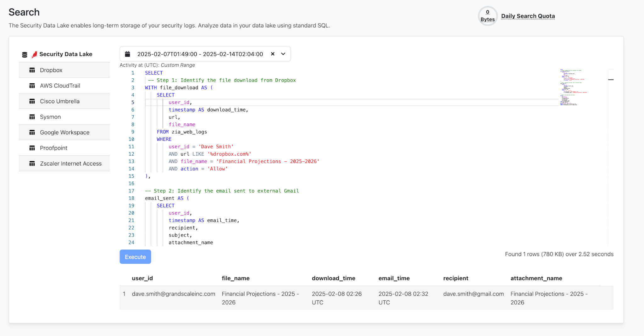Click cell dave.smith@grandscaleinc.com
Image resolution: width=644 pixels, height=336 pixels.
coord(174,294)
